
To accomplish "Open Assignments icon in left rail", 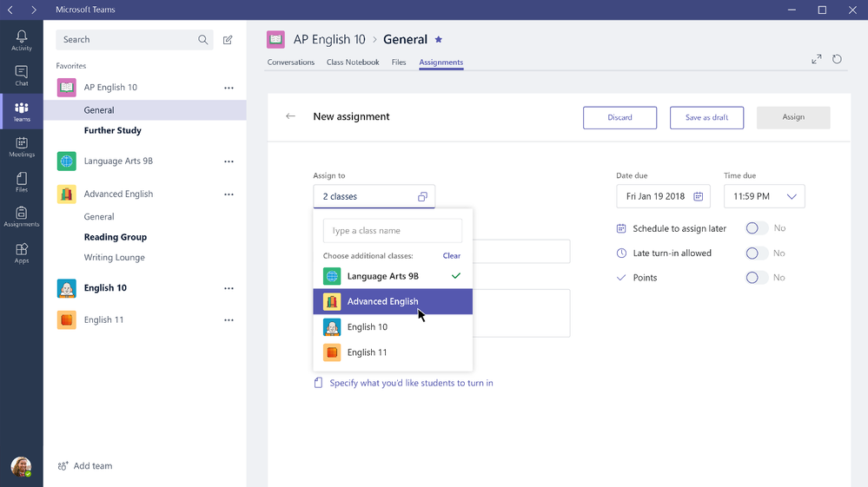I will (x=22, y=217).
